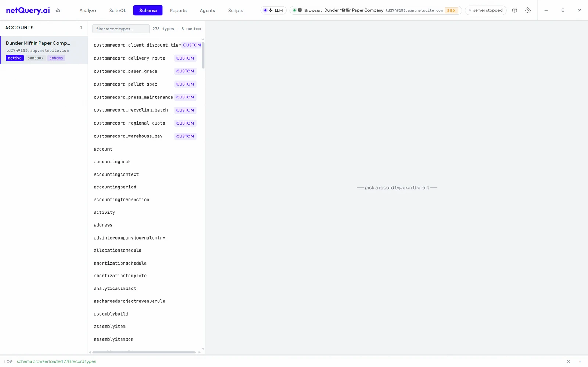The height and width of the screenshot is (367, 588).
Task: Open the Scripts tab
Action: pos(236,10)
